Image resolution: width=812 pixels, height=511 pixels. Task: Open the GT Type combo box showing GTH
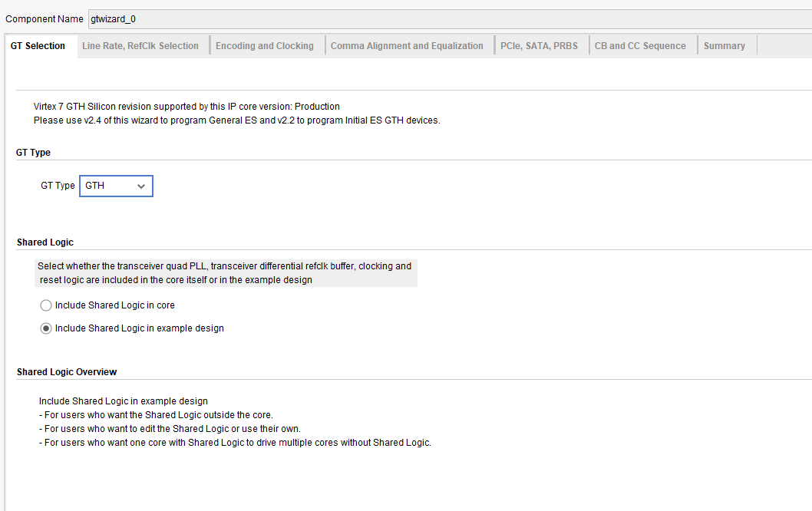(x=116, y=186)
